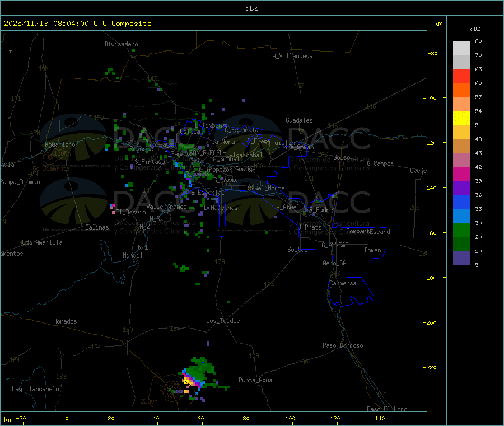Click the Guico map label

click(342, 157)
